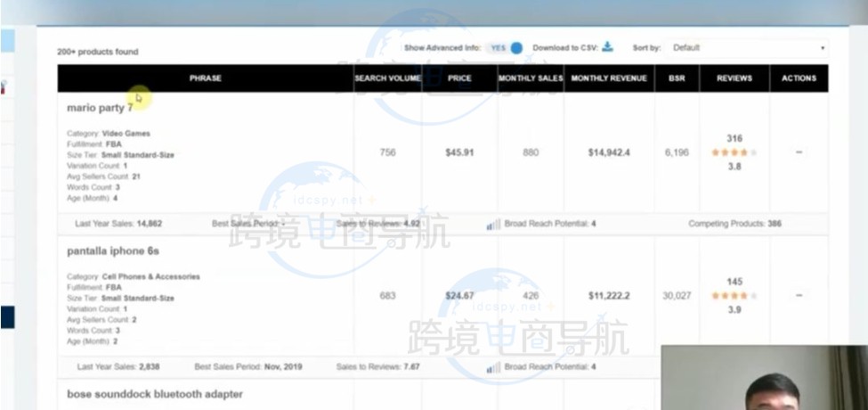The height and width of the screenshot is (410, 868).
Task: Click star rating for mario party 7
Action: pos(734,152)
